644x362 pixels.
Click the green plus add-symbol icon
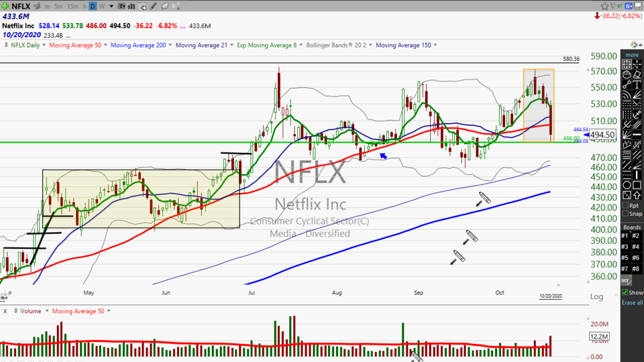[5, 6]
